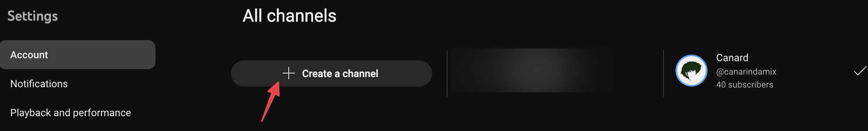Open the Account settings section

tap(78, 55)
